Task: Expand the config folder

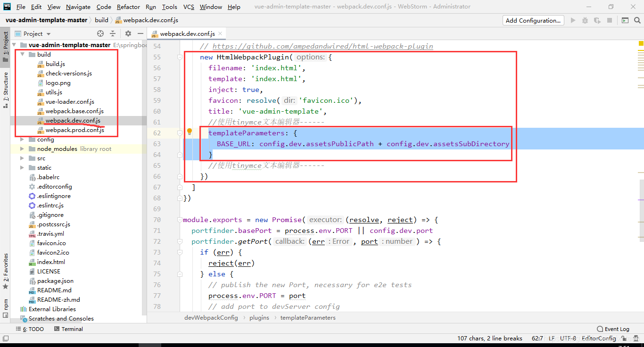Action: tap(22, 140)
